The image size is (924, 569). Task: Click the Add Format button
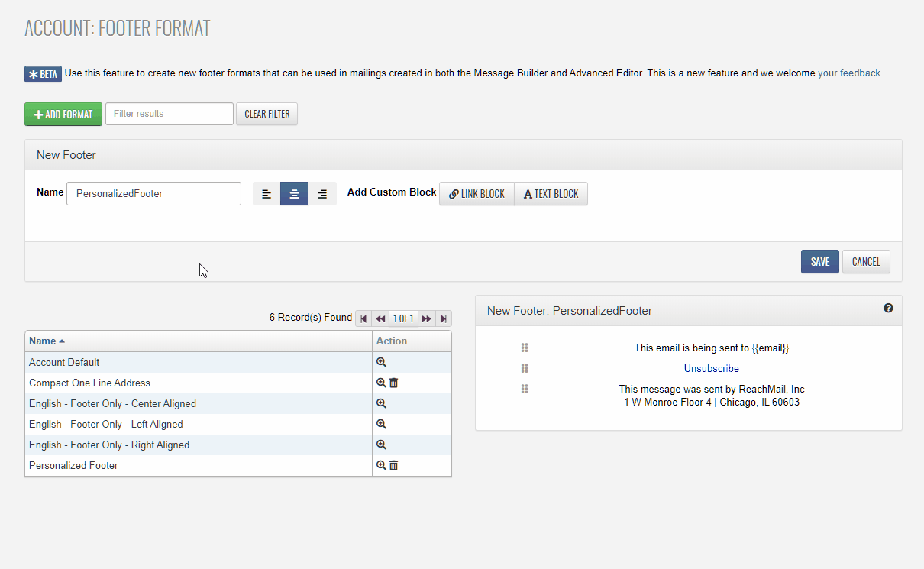pyautogui.click(x=63, y=115)
